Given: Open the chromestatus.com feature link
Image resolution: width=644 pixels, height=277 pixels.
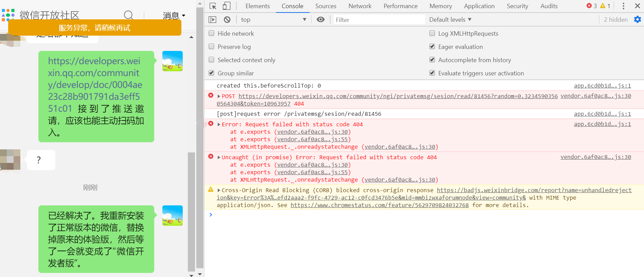Looking at the screenshot, I should click(x=379, y=205).
